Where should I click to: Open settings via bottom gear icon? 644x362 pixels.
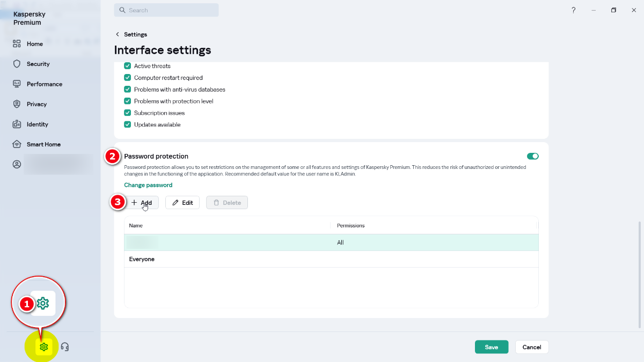44,347
